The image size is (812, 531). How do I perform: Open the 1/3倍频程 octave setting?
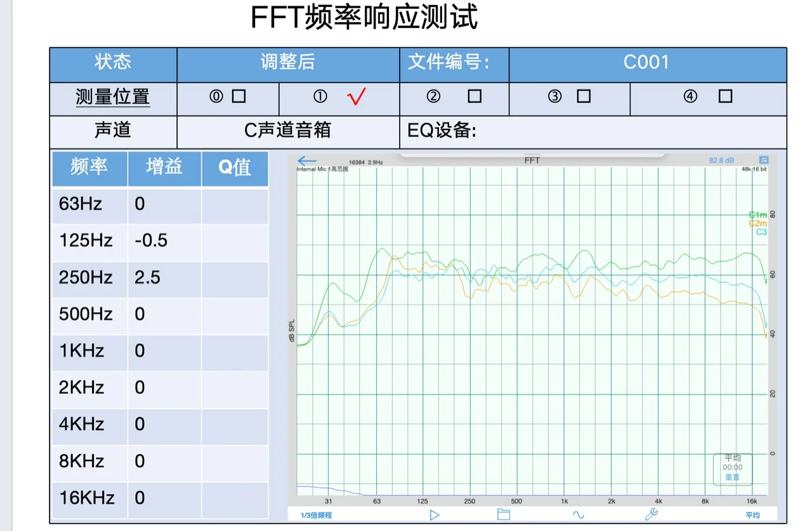[316, 515]
